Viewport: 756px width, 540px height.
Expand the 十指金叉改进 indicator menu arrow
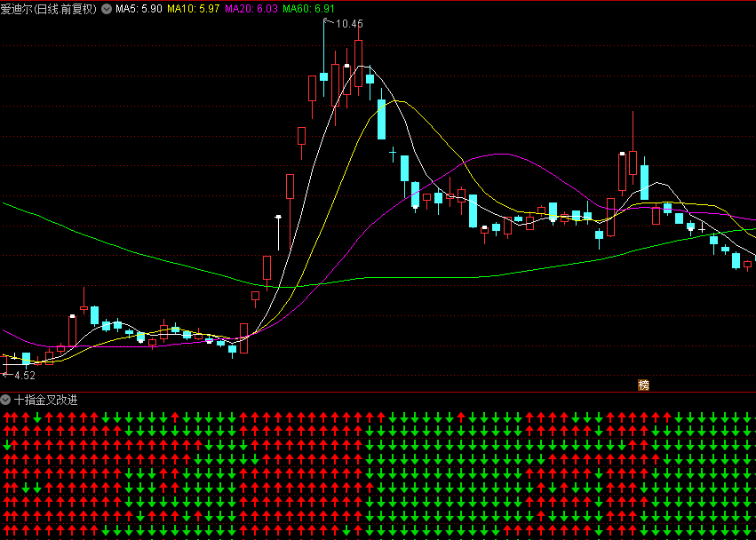5,399
